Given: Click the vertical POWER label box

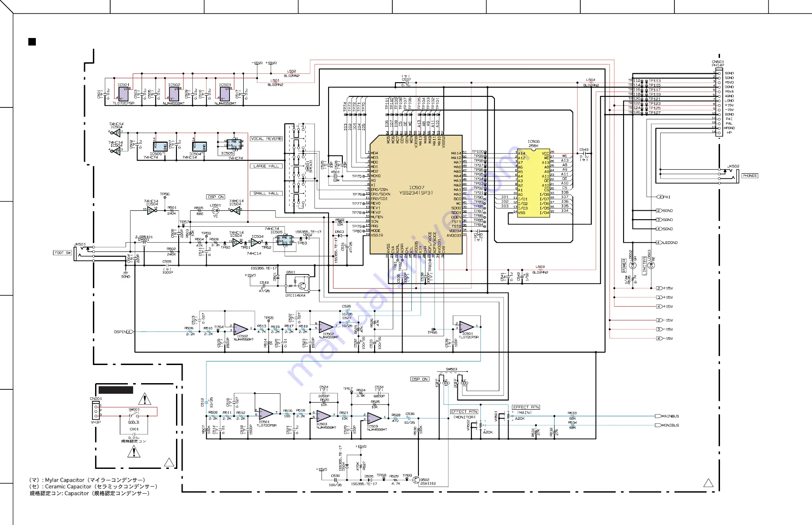Looking at the screenshot, I should click(x=624, y=266).
